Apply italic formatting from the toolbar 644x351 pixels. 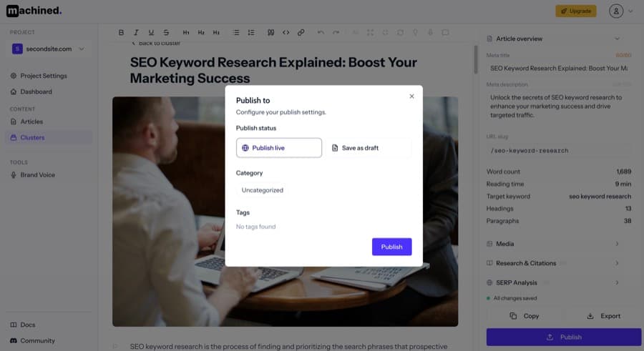tap(136, 32)
